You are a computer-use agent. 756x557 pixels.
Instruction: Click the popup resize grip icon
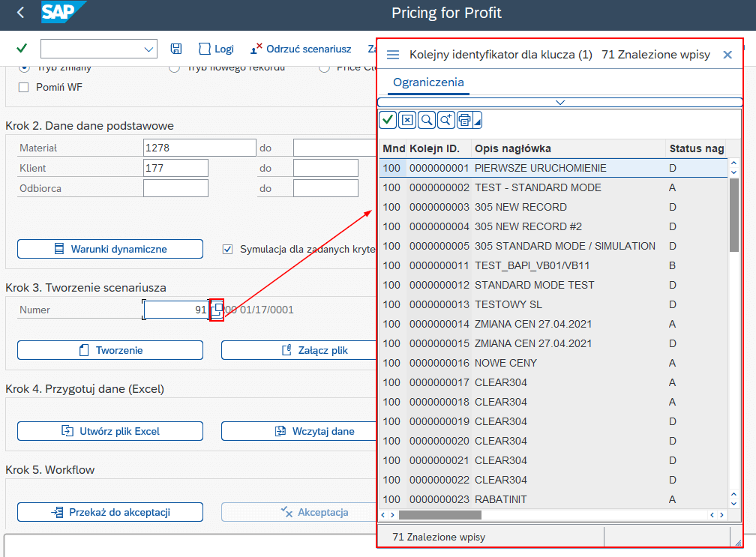(x=738, y=542)
